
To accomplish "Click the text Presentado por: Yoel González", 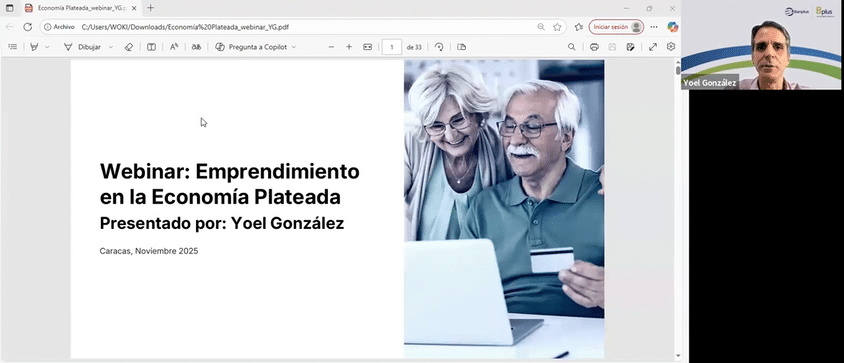I will (222, 223).
